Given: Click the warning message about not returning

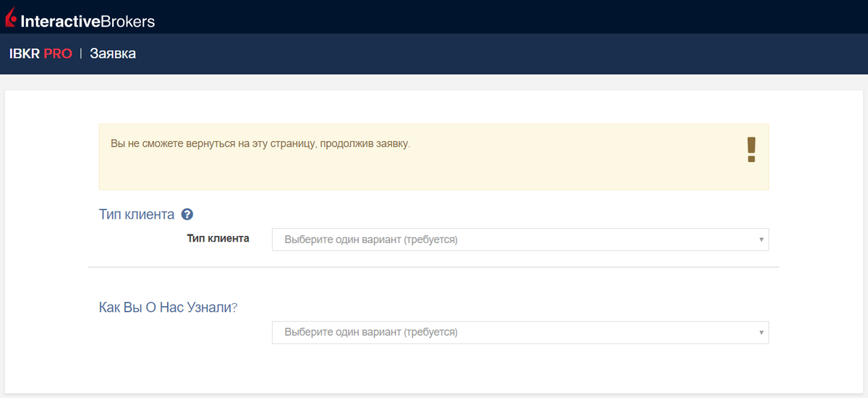Looking at the screenshot, I should coord(260,144).
